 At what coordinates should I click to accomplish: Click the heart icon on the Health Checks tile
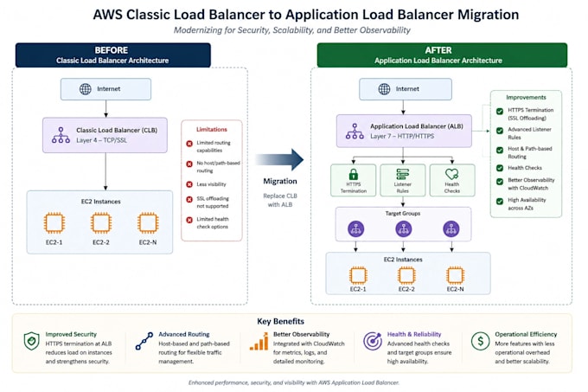452,174
